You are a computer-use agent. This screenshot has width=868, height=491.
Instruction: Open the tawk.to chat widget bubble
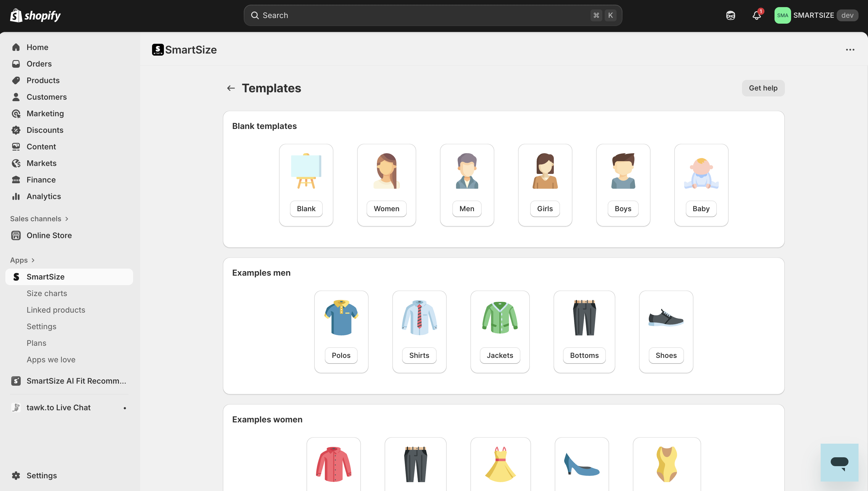point(839,462)
